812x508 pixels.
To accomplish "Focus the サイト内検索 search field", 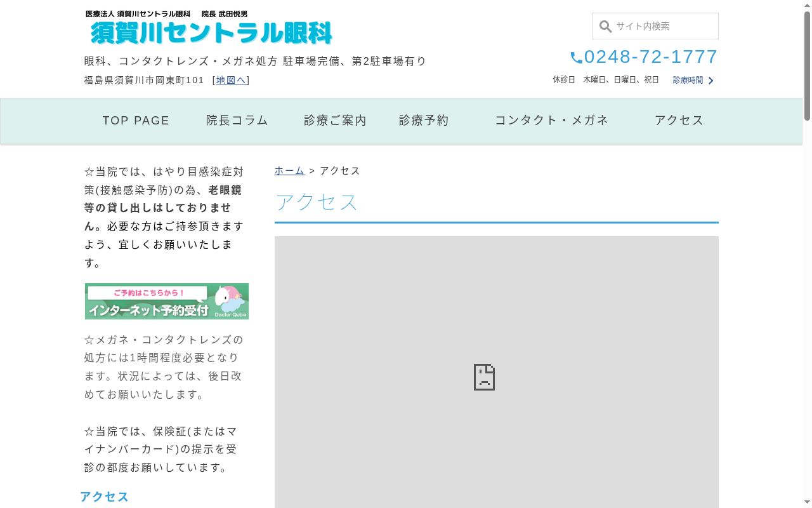I will 655,26.
